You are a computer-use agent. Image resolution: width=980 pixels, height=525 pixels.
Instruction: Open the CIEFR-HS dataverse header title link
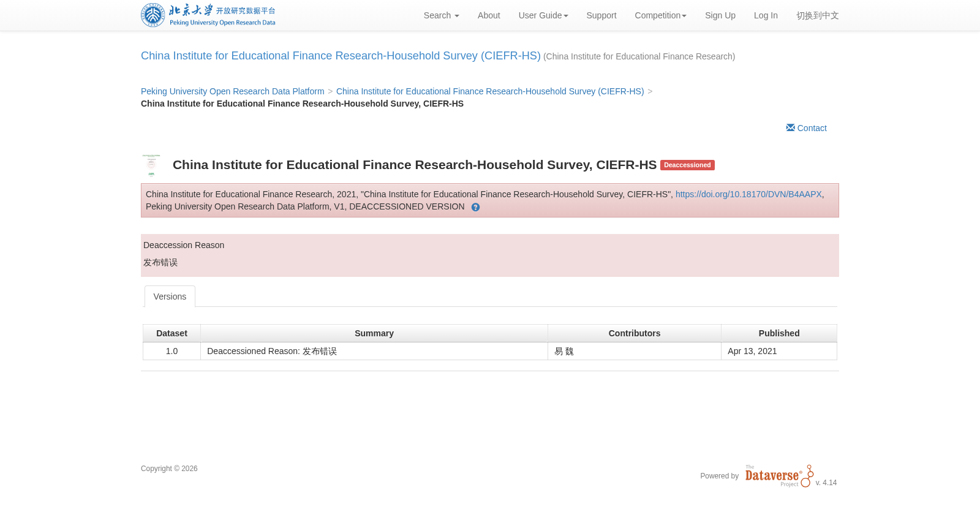pyautogui.click(x=341, y=56)
